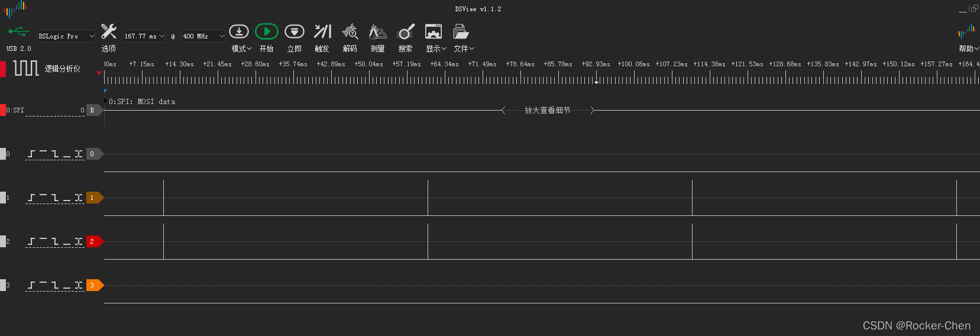Viewport: 980px width, 336px height.
Task: Set falling-edge trigger on channel 1
Action: click(x=55, y=198)
